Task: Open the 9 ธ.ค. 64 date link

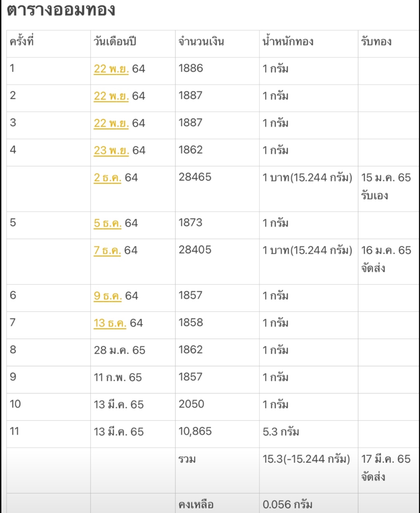Action: coord(108,296)
